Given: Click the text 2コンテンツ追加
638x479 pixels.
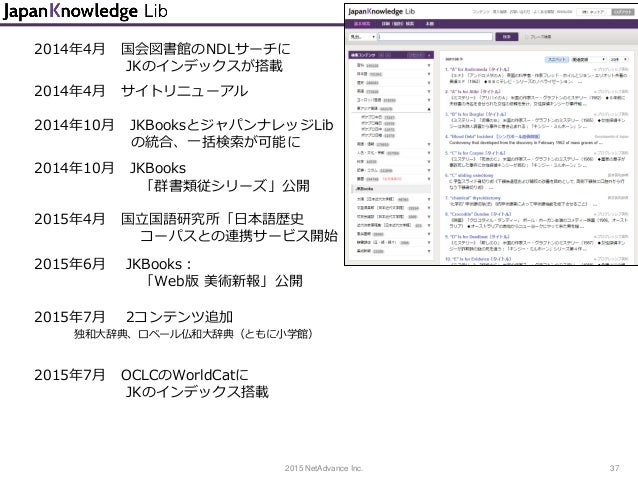Looking at the screenshot, I should [x=179, y=317].
